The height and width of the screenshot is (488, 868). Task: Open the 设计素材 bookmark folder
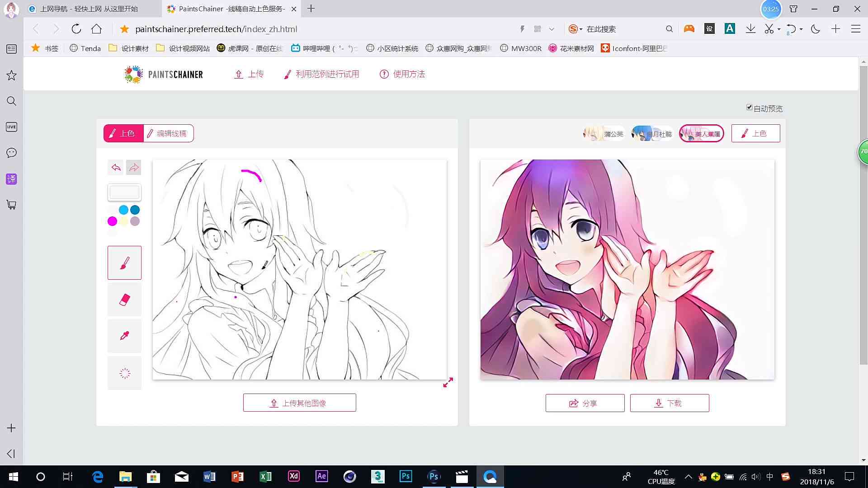click(129, 48)
